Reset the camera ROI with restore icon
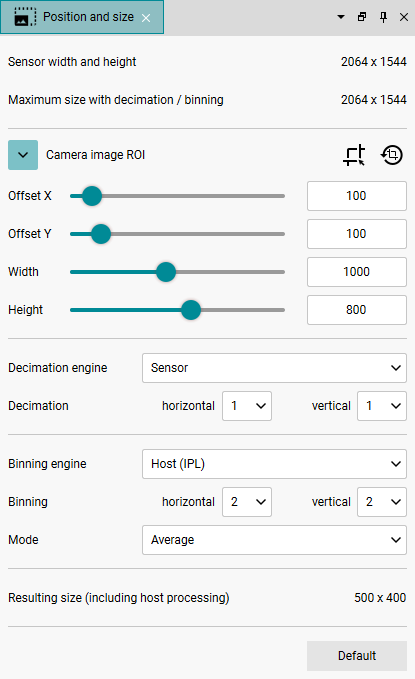The height and width of the screenshot is (679, 415). [392, 155]
